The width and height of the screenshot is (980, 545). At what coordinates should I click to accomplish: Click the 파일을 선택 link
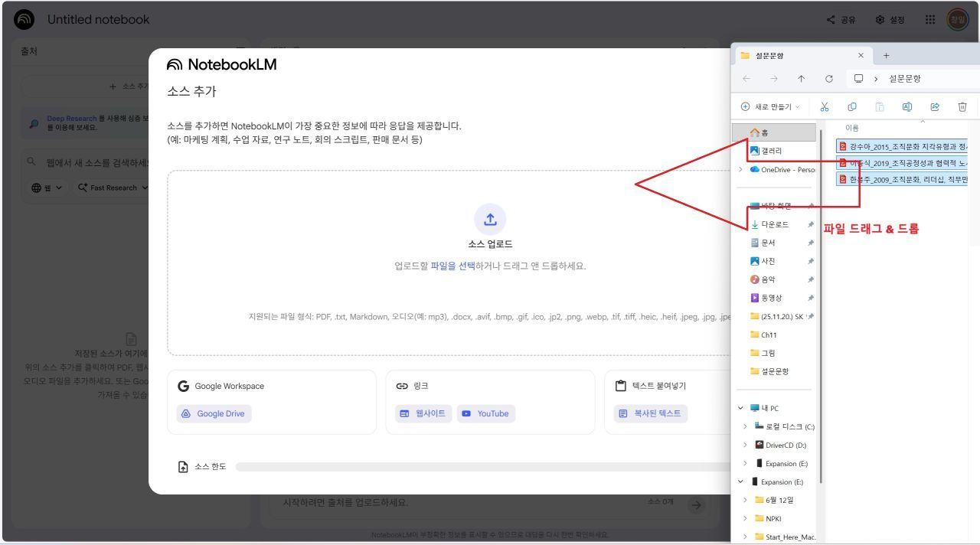coord(452,266)
